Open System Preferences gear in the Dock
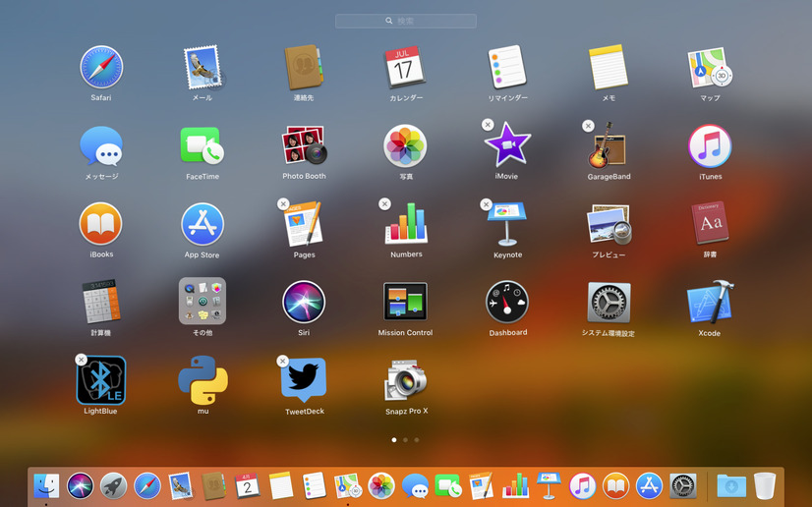The width and height of the screenshot is (812, 507). [683, 485]
